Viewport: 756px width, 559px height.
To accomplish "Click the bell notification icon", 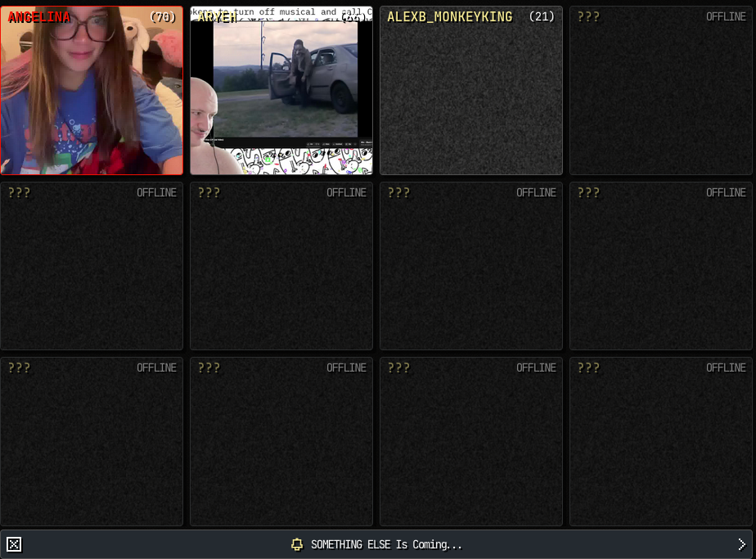I will point(297,544).
